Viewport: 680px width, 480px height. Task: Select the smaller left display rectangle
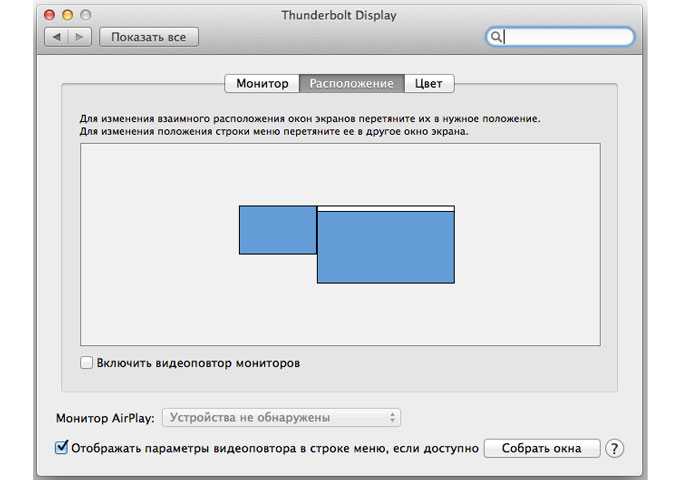(278, 230)
